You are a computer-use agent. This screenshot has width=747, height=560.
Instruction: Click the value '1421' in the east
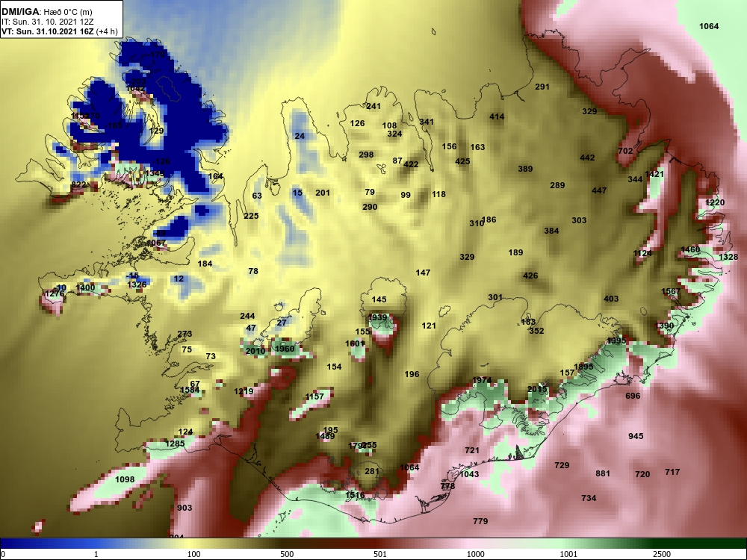(x=654, y=174)
